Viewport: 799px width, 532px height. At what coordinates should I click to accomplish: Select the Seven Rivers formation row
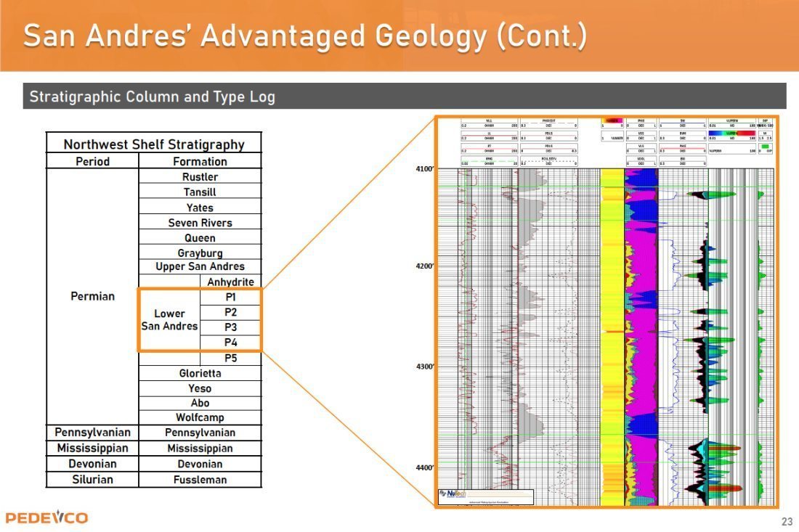(200, 223)
